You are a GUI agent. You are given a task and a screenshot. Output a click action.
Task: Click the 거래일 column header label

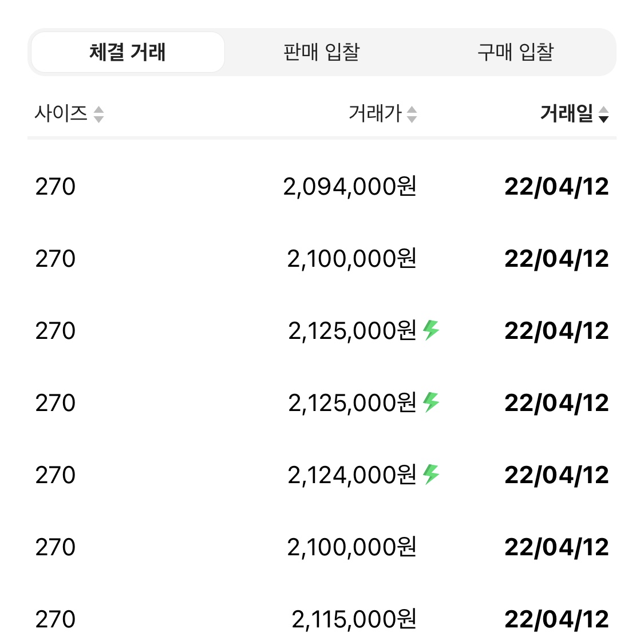point(567,113)
